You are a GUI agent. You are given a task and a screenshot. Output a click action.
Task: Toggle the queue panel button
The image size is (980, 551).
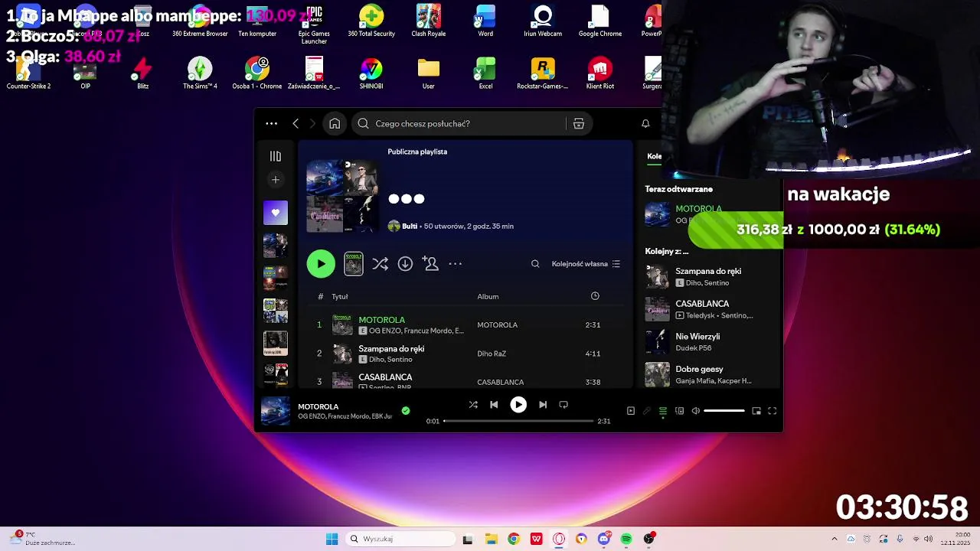point(663,411)
